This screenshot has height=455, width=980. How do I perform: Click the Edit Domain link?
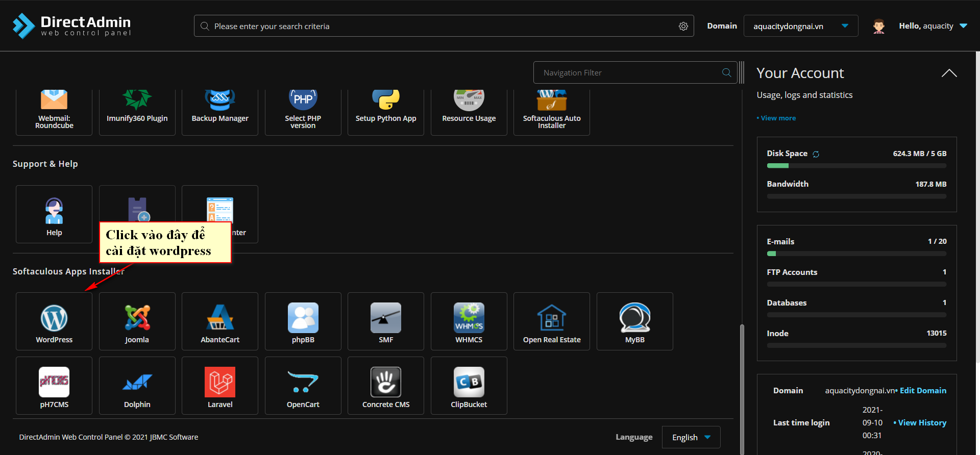[x=922, y=390]
